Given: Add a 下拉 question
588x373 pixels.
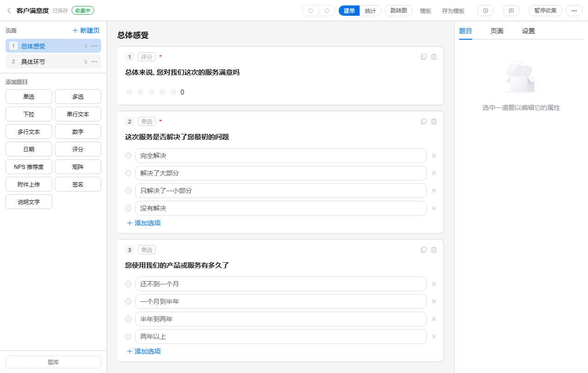Looking at the screenshot, I should 29,114.
